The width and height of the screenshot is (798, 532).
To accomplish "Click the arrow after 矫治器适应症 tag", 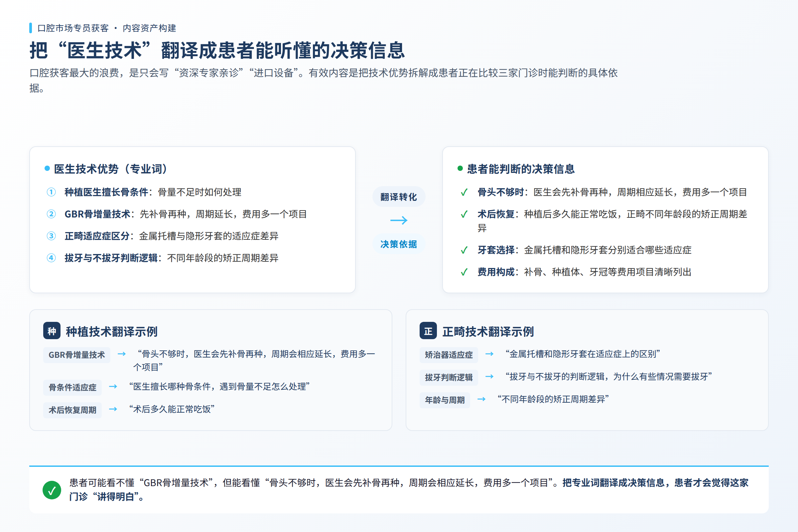I will pos(489,354).
